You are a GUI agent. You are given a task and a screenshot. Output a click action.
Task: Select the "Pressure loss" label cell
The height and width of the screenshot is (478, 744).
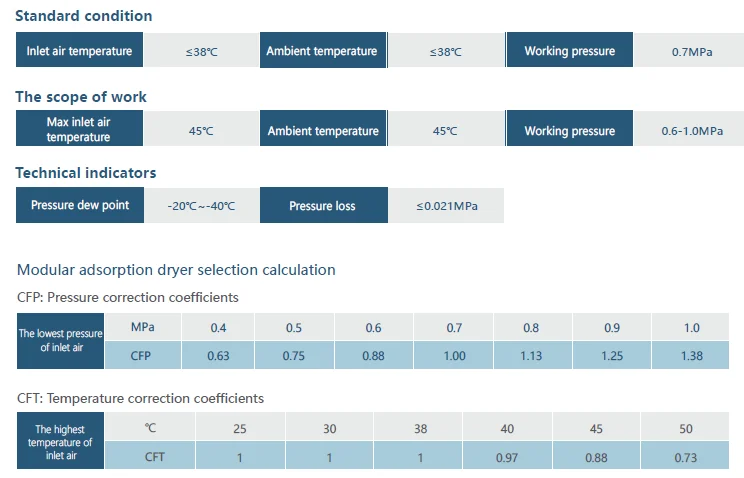322,206
